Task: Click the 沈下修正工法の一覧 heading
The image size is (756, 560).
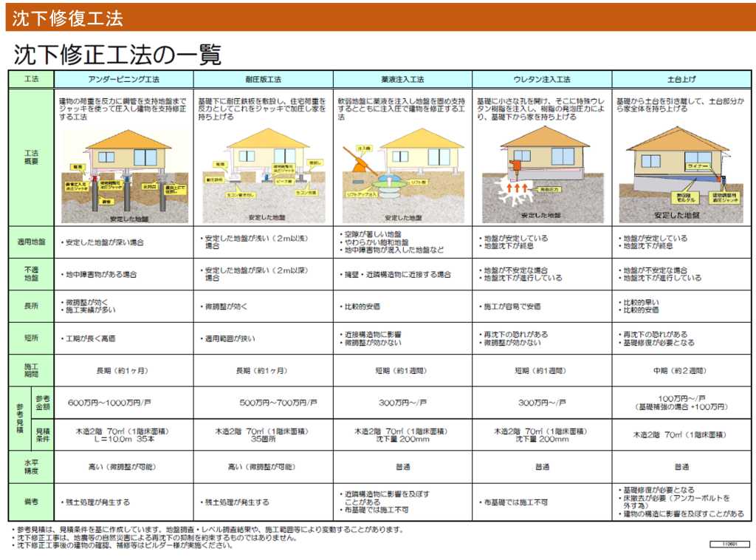Action: (118, 54)
